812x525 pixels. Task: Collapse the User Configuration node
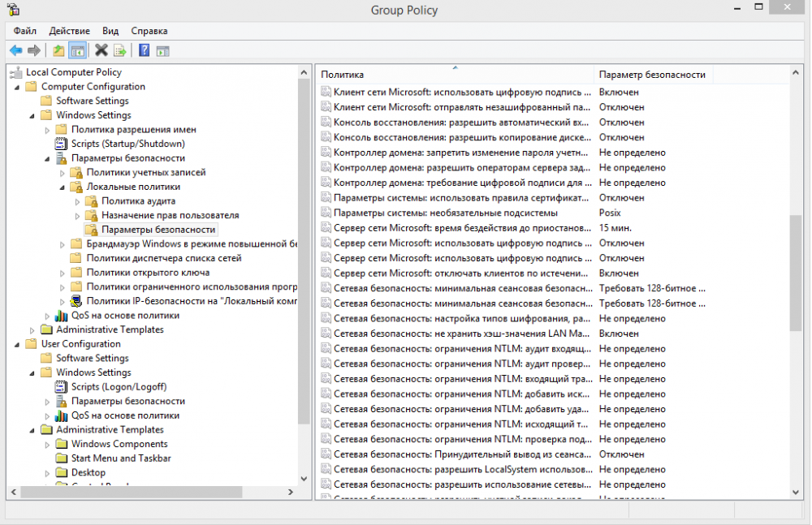coord(17,344)
